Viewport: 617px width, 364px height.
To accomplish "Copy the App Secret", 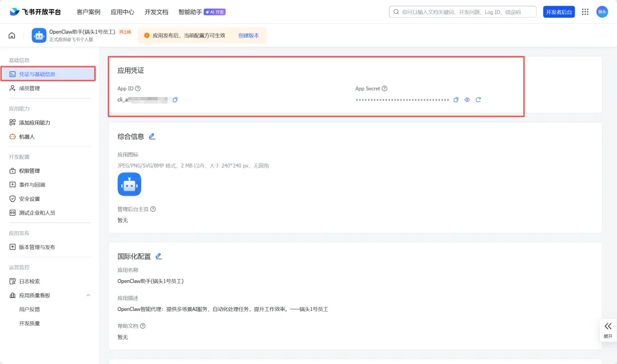I will [x=456, y=100].
